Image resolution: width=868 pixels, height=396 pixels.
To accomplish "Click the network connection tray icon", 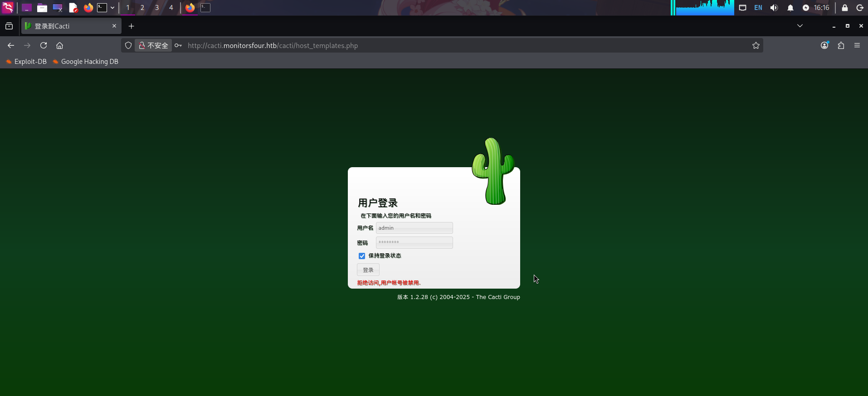I will [x=742, y=8].
